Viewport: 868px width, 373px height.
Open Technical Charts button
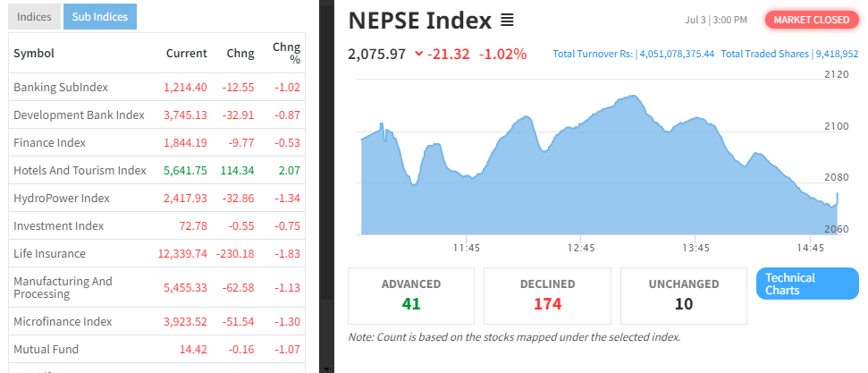coord(806,284)
